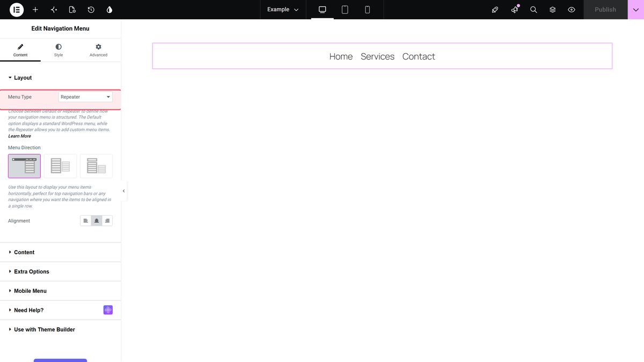
Task: Set alignment to center
Action: 97,221
